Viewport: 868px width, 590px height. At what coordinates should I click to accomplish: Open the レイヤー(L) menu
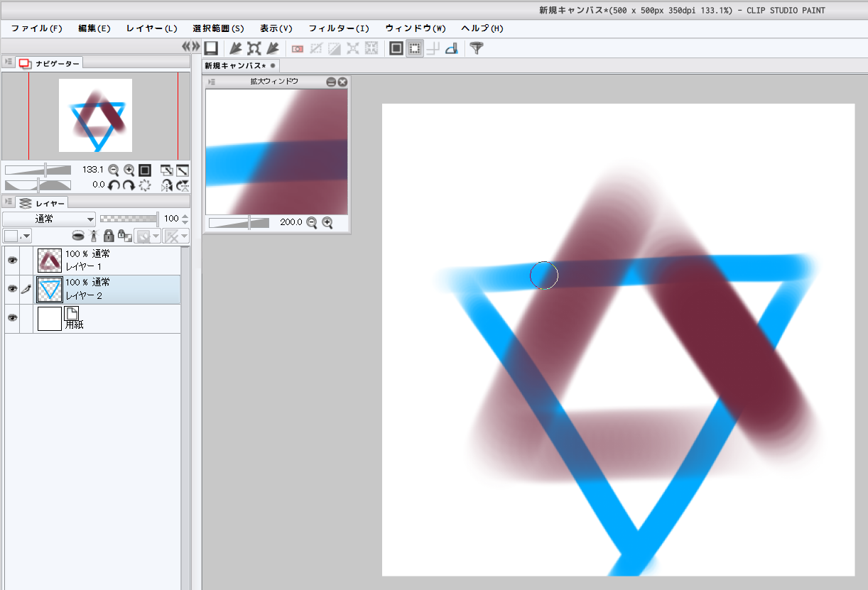coord(152,28)
